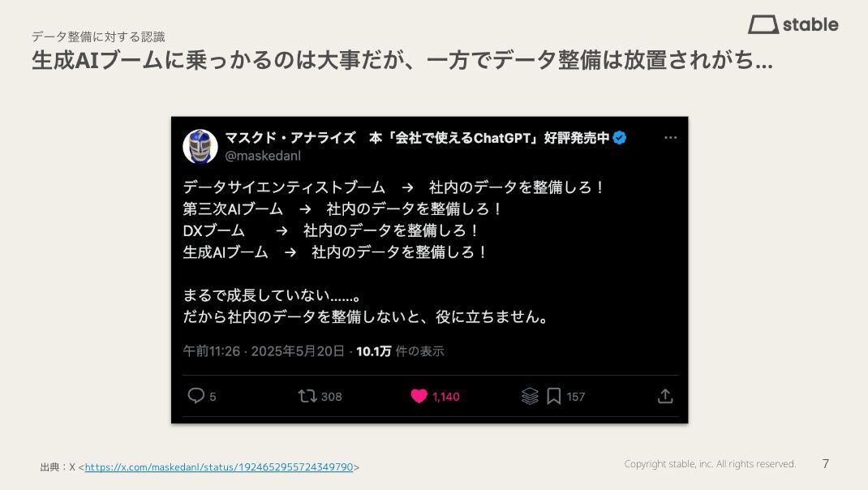Image resolution: width=868 pixels, height=490 pixels.
Task: Click the マスクド・アナライズ display name
Action: click(290, 137)
